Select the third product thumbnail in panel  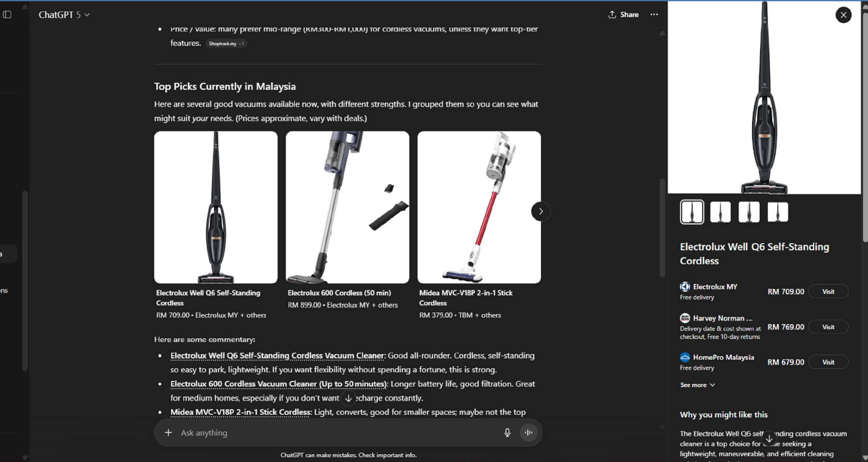(x=749, y=212)
